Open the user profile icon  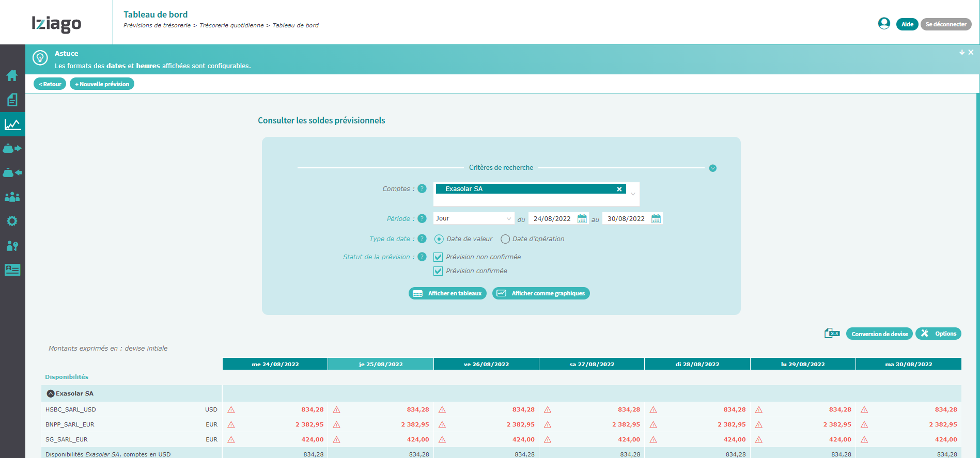click(x=884, y=23)
